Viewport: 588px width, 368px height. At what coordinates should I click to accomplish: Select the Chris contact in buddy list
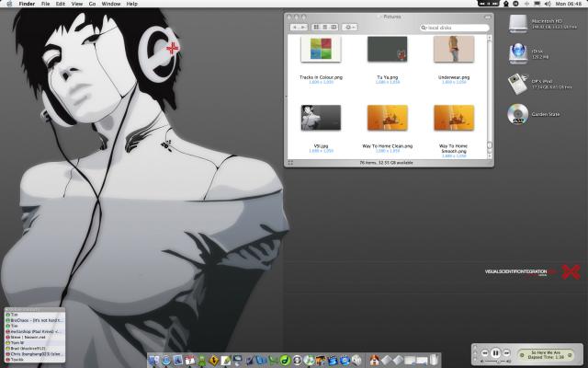(x=35, y=354)
